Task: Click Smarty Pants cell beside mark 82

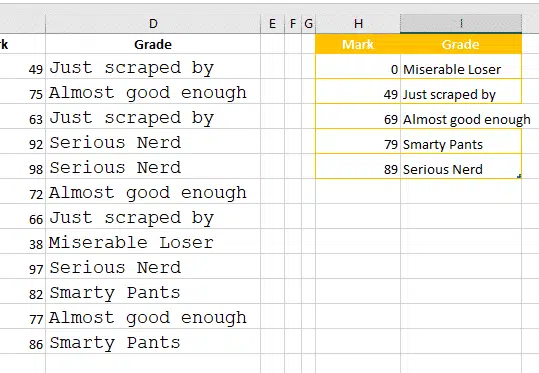Action: pyautogui.click(x=153, y=292)
